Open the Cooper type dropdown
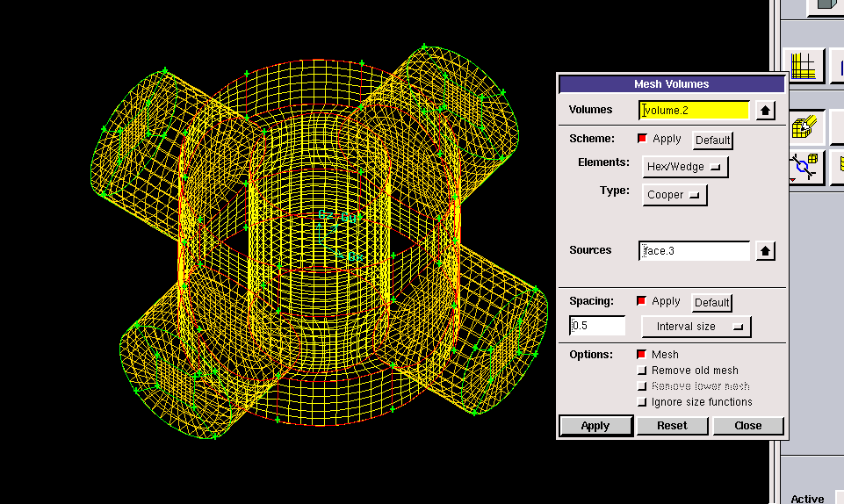This screenshot has height=504, width=844. [x=674, y=195]
